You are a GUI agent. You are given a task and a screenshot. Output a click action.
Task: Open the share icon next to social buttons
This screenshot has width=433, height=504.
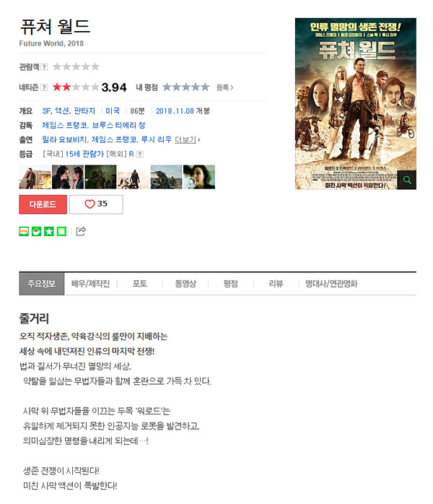coord(81,231)
